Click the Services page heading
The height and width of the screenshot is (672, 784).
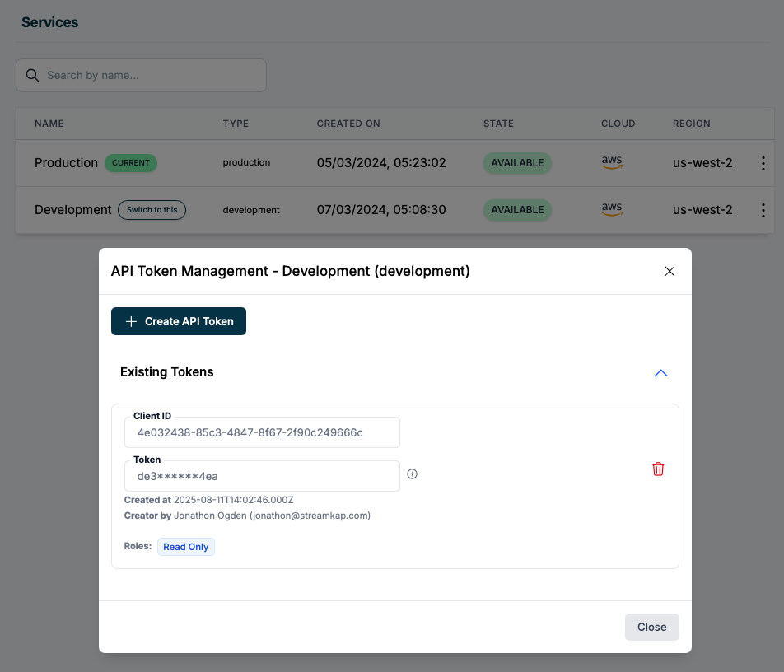click(x=49, y=22)
